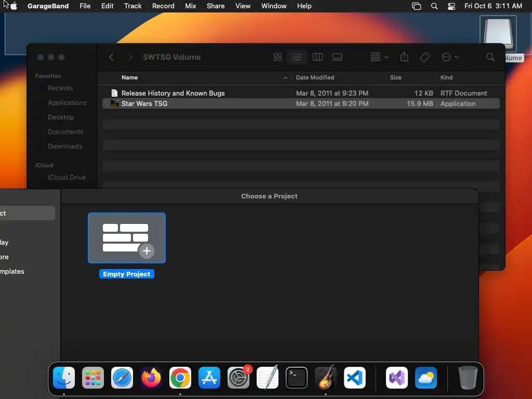This screenshot has width=532, height=399.
Task: Open Spotlight search in menu bar
Action: pos(434,6)
